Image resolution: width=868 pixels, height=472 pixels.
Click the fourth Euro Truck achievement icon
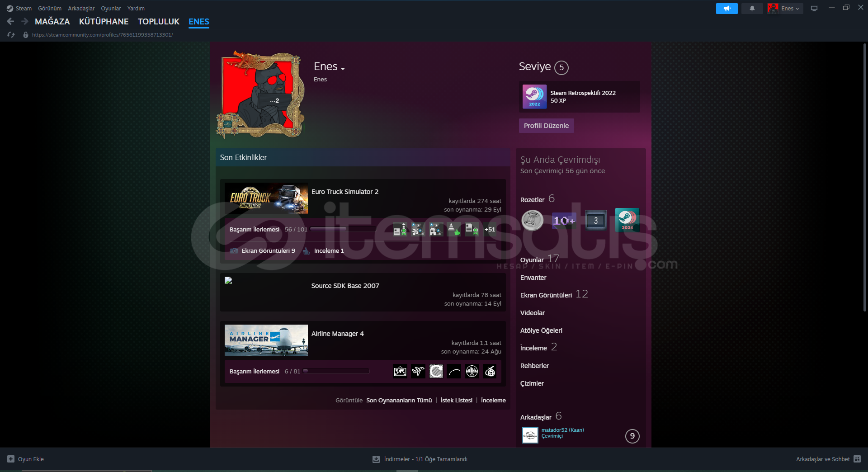click(454, 229)
